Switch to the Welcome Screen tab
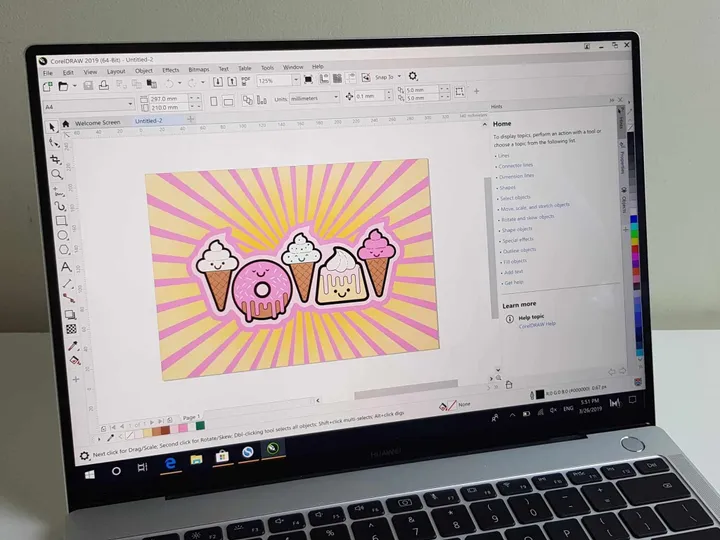This screenshot has width=720, height=540. (97, 122)
